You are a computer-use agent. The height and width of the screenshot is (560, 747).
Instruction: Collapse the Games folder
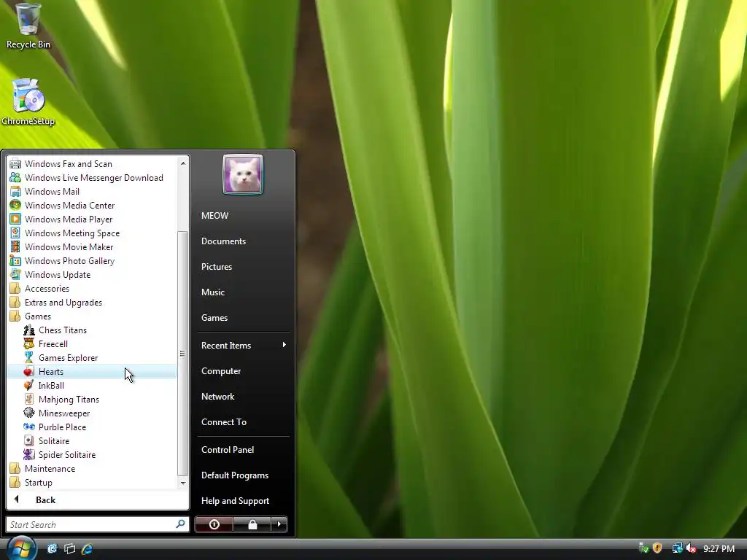coord(31,316)
